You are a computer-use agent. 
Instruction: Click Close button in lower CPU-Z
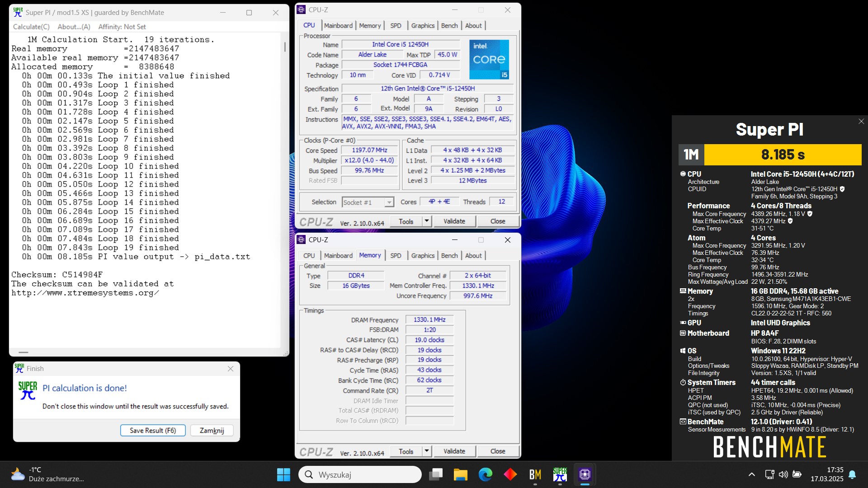498,451
